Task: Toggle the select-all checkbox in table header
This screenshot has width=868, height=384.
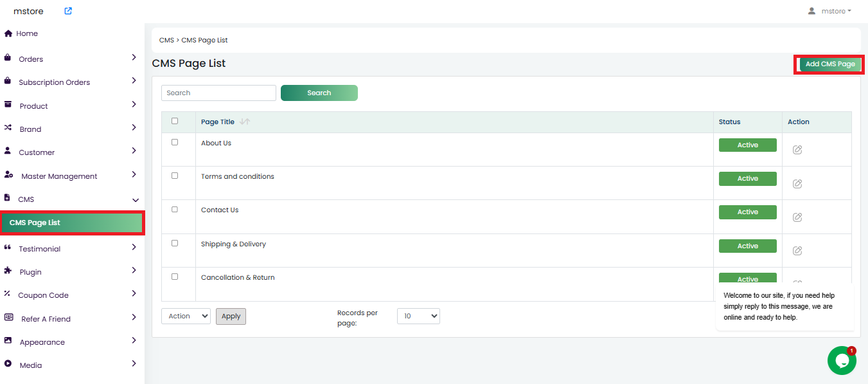Action: pos(175,121)
